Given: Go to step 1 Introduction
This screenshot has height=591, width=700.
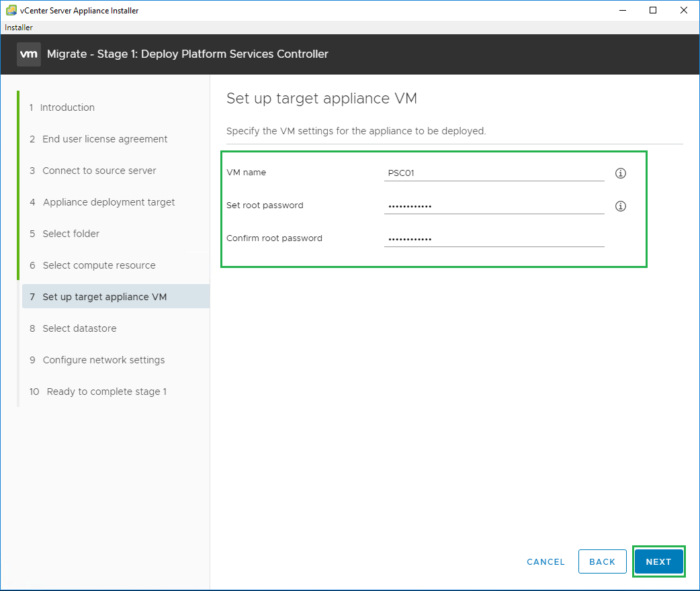Looking at the screenshot, I should click(67, 107).
